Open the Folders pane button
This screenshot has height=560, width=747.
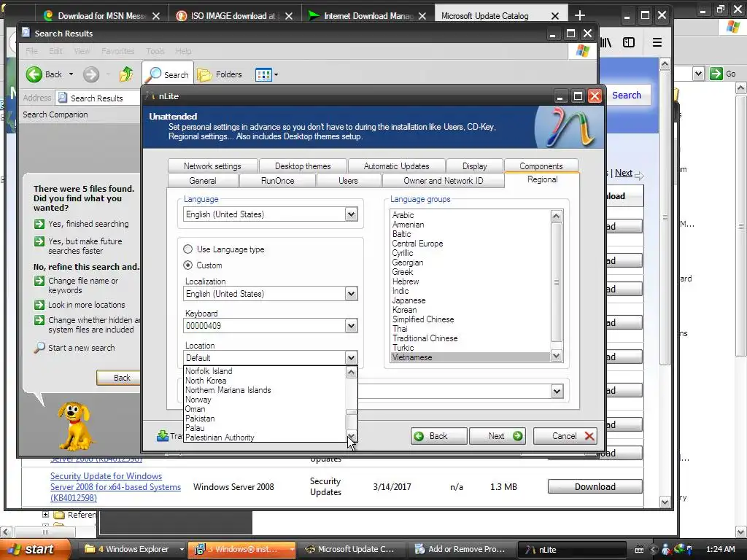tap(220, 74)
